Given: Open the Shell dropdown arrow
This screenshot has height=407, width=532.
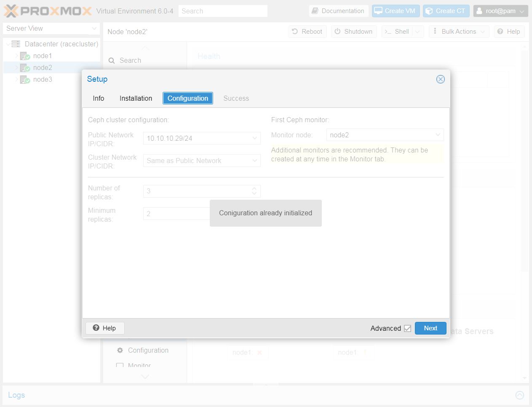Looking at the screenshot, I should [417, 32].
